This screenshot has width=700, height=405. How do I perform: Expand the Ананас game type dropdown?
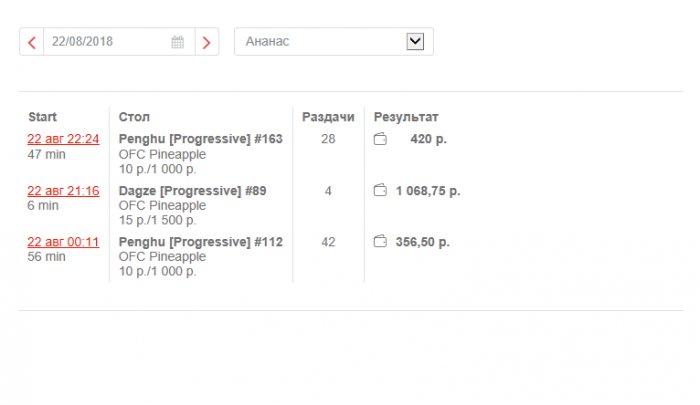(x=416, y=41)
